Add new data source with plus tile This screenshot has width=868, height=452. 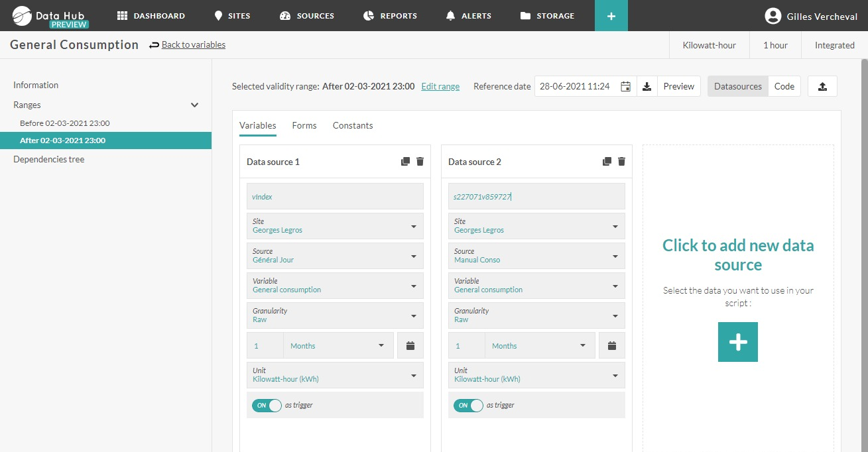pyautogui.click(x=737, y=342)
